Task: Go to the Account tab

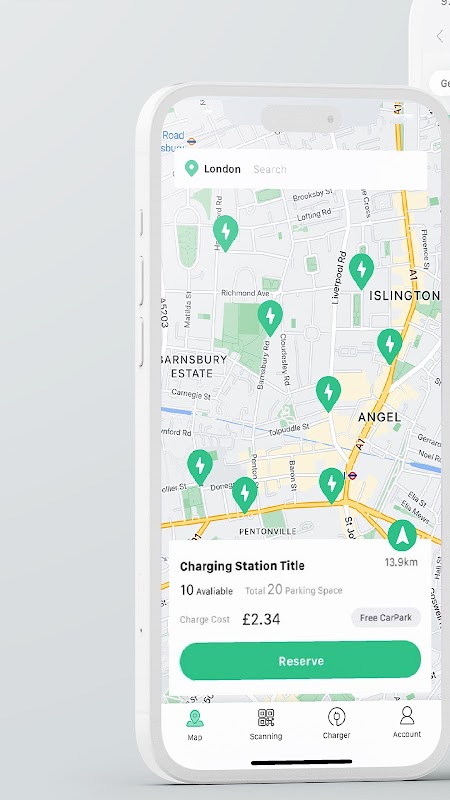Action: (x=407, y=722)
